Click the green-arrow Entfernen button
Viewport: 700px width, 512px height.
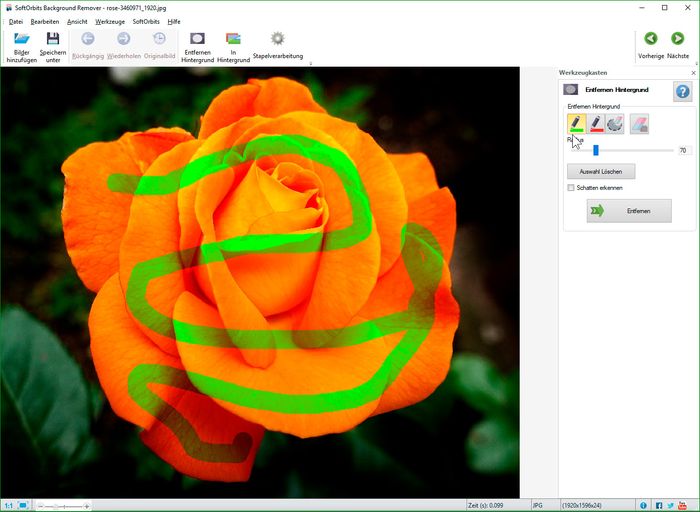coord(629,211)
